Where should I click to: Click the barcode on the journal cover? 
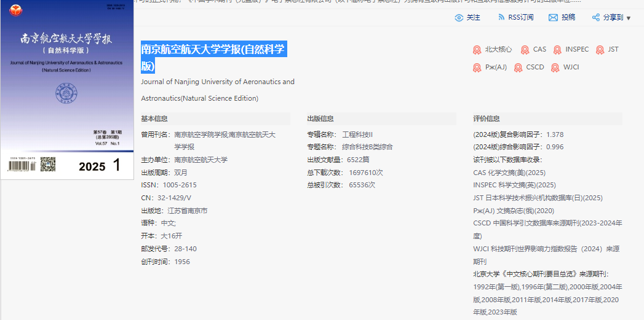pos(22,166)
